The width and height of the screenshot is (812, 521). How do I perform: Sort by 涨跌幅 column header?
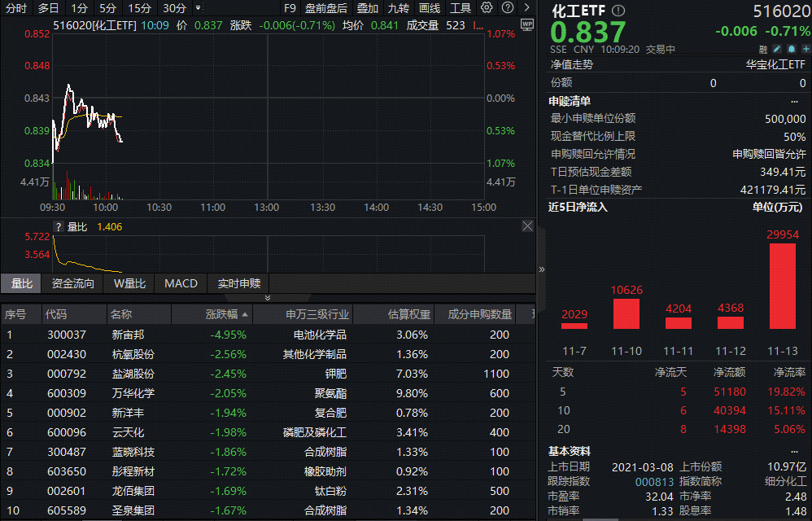click(x=221, y=314)
